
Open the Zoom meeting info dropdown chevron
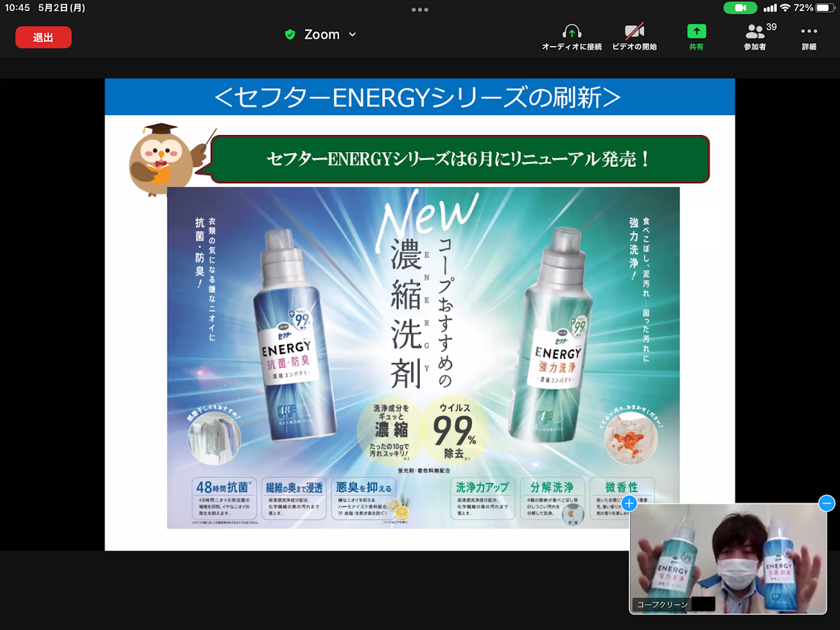point(352,34)
